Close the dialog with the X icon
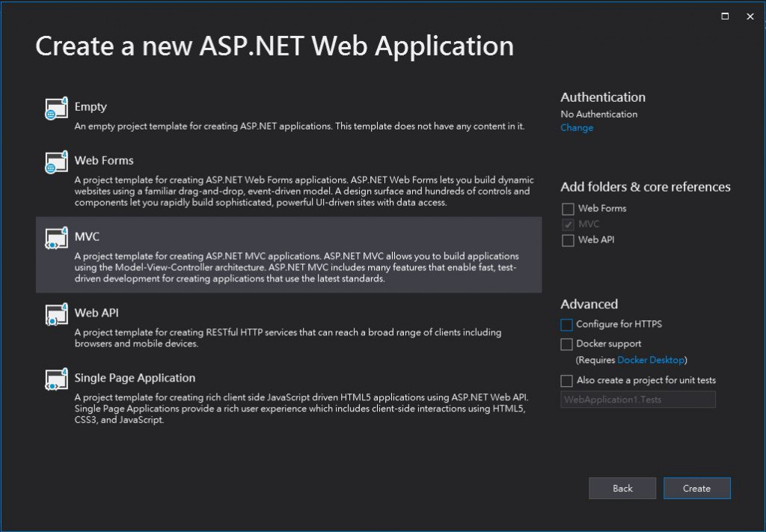This screenshot has height=532, width=766. pos(750,16)
